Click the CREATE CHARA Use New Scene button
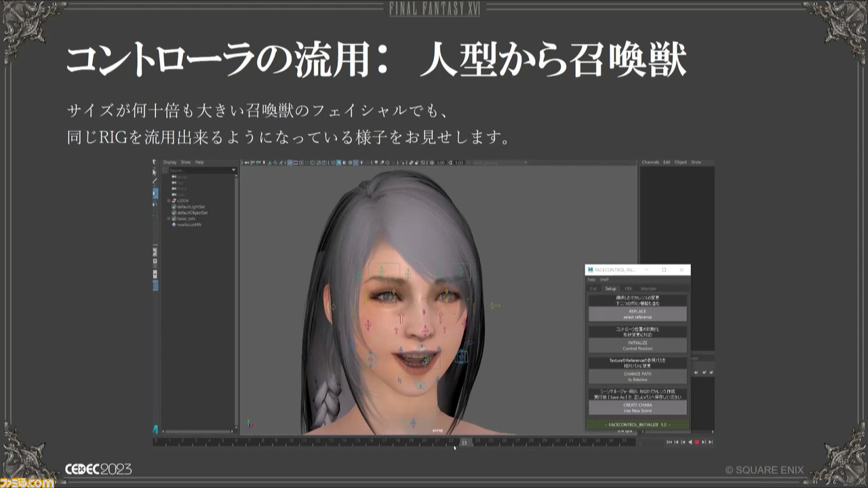The width and height of the screenshot is (868, 488). click(x=637, y=408)
